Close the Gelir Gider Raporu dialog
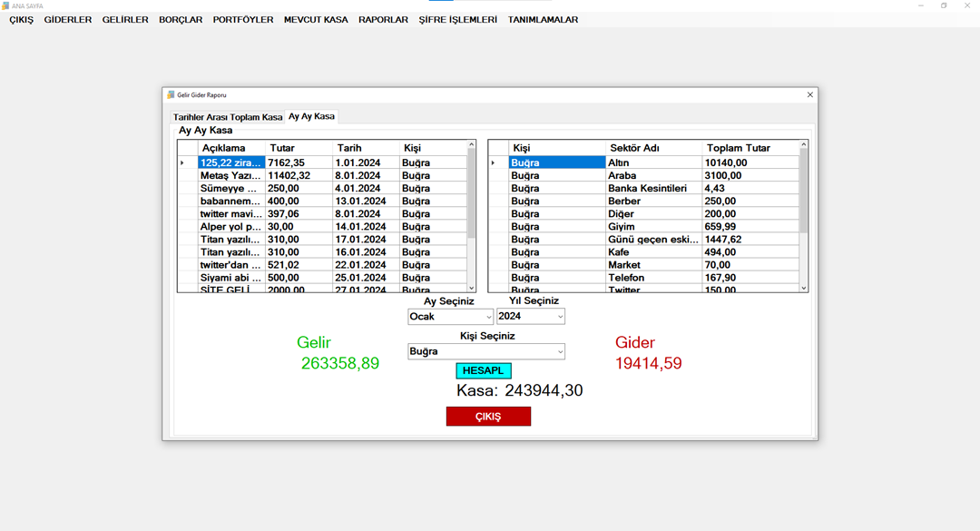This screenshot has height=531, width=980. click(809, 94)
